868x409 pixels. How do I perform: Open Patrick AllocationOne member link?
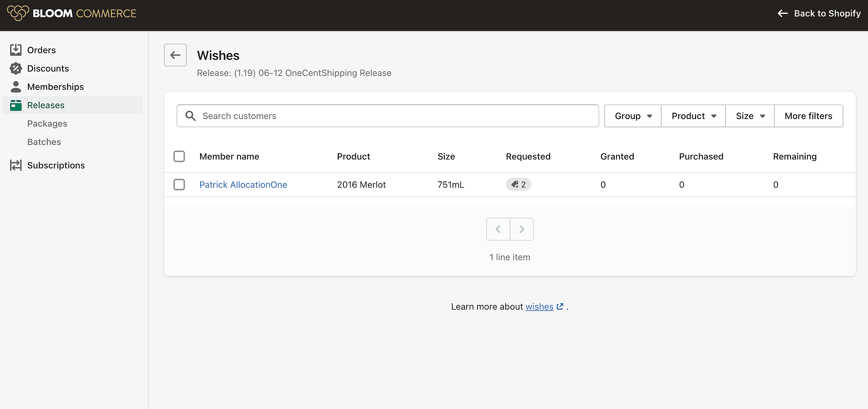243,184
